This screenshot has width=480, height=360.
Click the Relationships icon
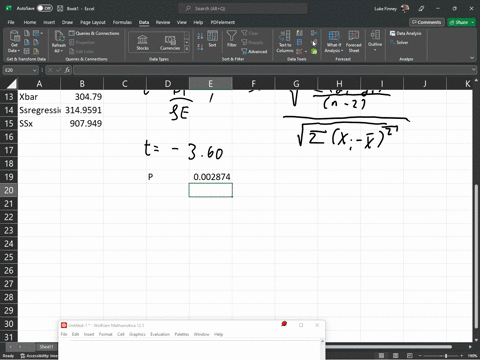(314, 42)
